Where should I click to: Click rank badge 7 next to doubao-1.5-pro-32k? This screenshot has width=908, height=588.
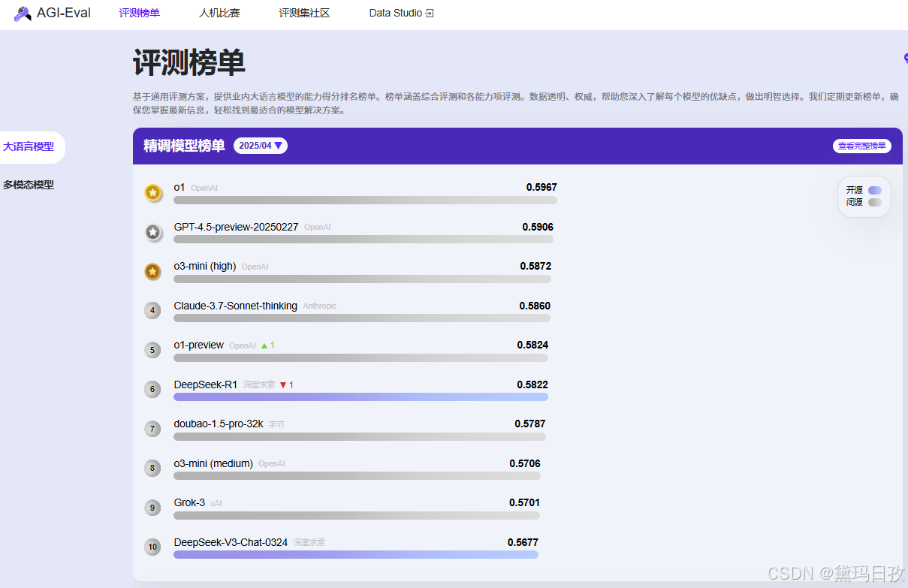(x=153, y=429)
